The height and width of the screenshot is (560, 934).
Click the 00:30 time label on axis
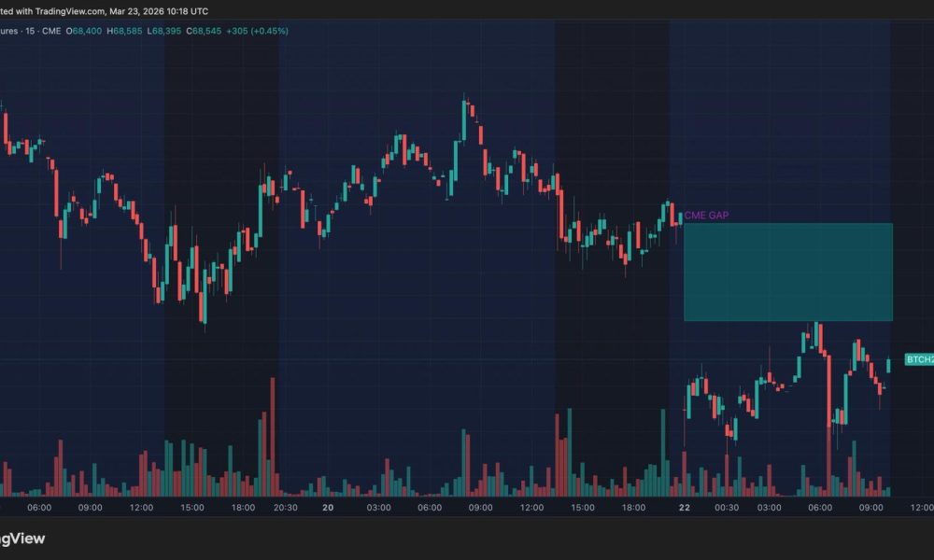tap(729, 509)
